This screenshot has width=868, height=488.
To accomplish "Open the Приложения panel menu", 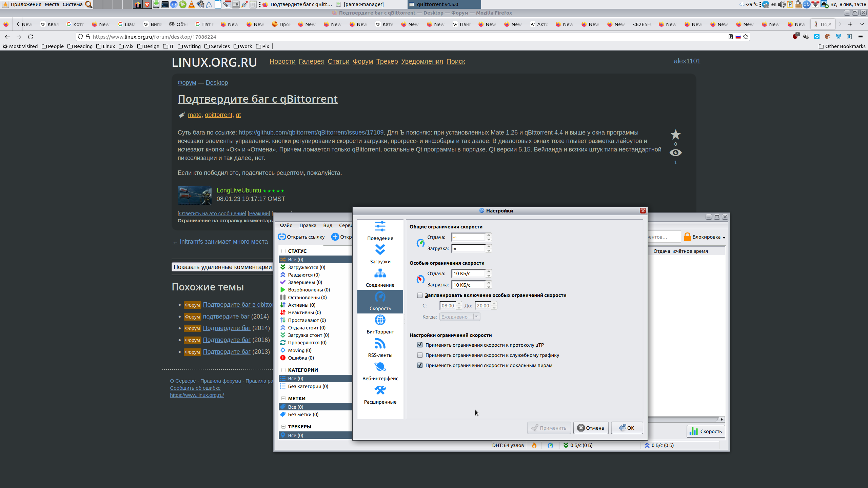I will 26,4.
